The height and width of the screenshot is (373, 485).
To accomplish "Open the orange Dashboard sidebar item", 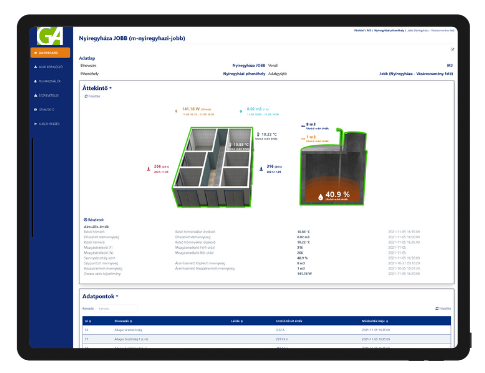I will (50, 53).
